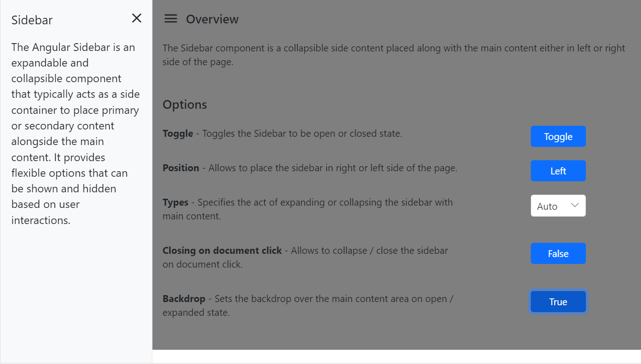The image size is (641, 364).
Task: Click the Sidebar panel title text
Action: pyautogui.click(x=32, y=20)
